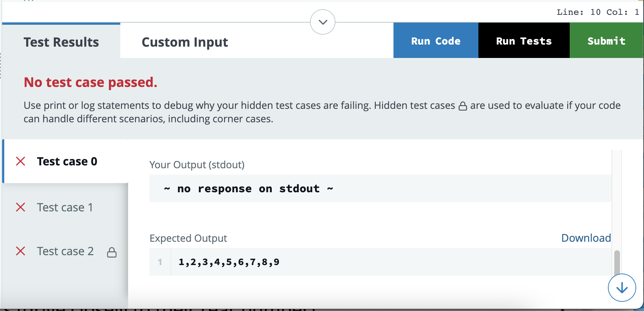Screen dimensions: 644x311
Task: Click the lock icon in hidden test cases hint
Action: (x=462, y=106)
